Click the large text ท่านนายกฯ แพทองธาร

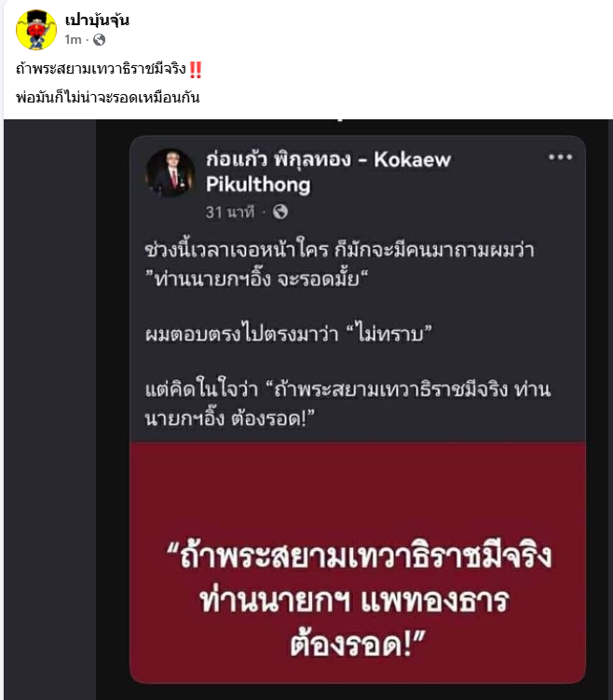[x=354, y=601]
